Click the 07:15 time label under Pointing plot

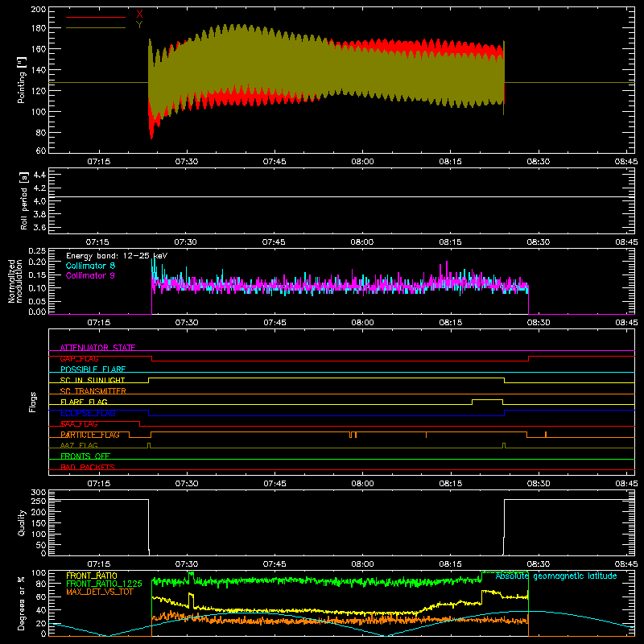[x=98, y=162]
